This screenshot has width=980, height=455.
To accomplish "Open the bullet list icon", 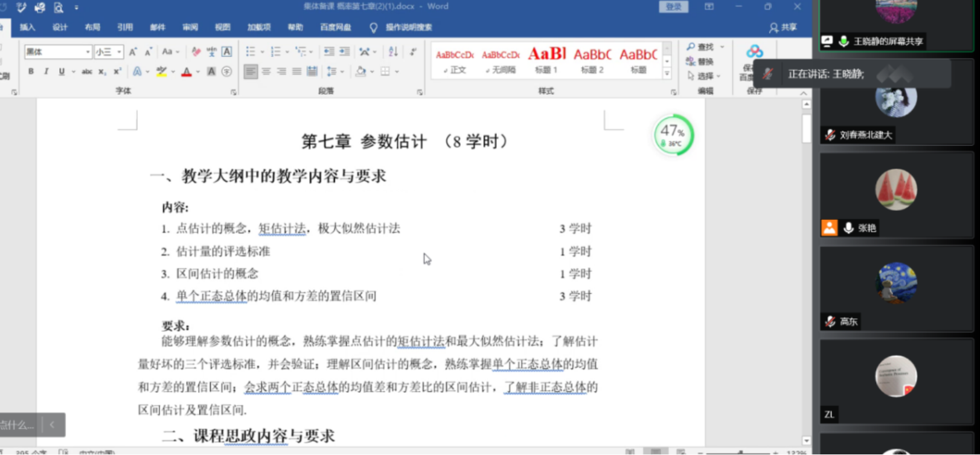I will 251,52.
